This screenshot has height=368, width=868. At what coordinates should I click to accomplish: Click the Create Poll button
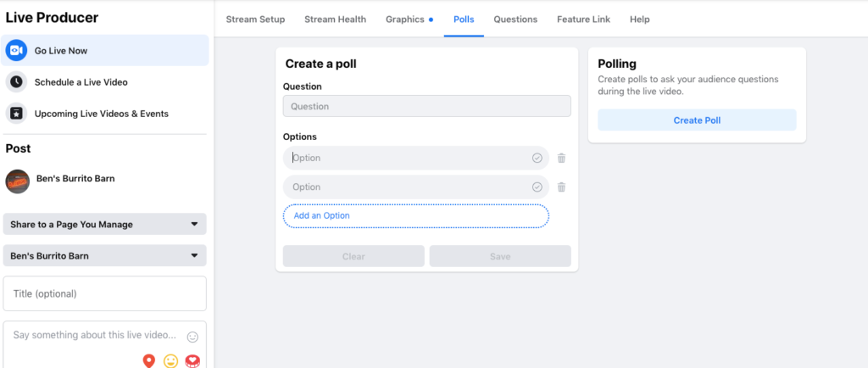697,120
